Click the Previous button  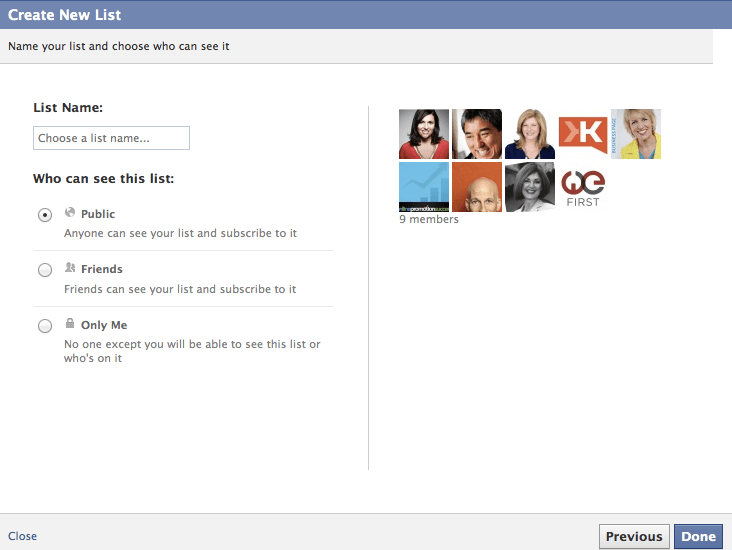(634, 536)
